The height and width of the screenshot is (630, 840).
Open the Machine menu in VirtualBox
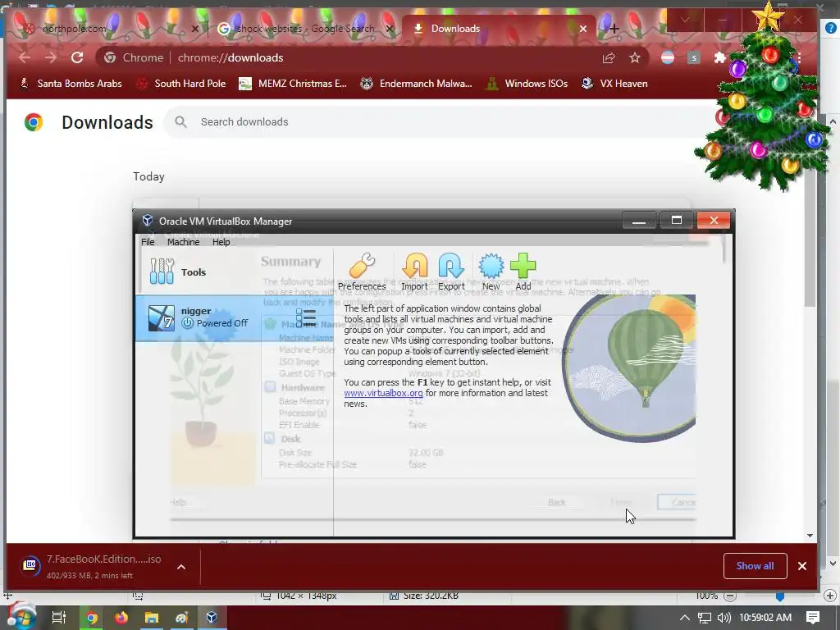click(183, 242)
